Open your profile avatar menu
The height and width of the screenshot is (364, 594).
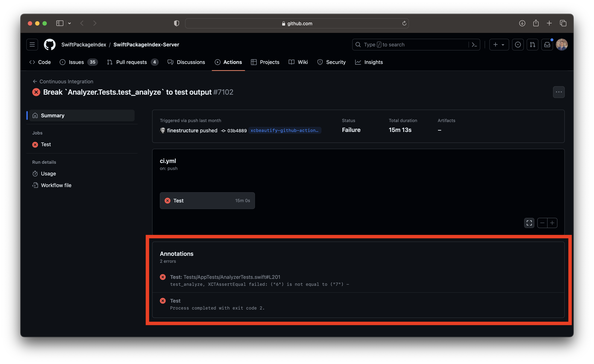pyautogui.click(x=562, y=44)
